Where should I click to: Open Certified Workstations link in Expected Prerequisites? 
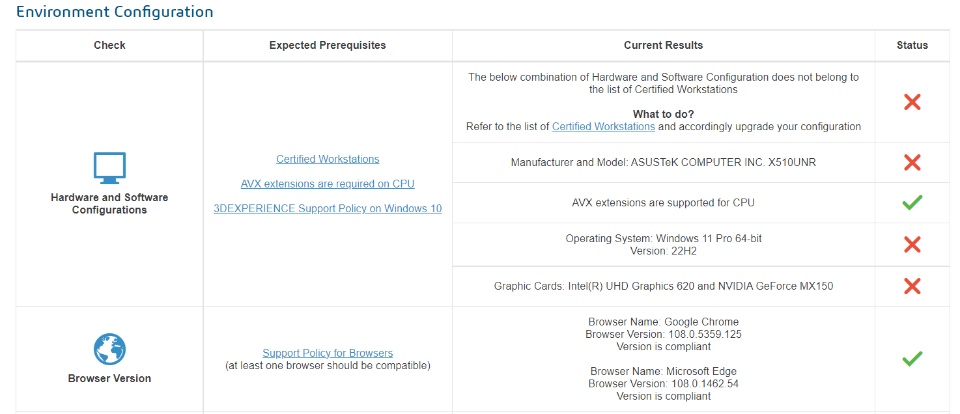pos(328,159)
